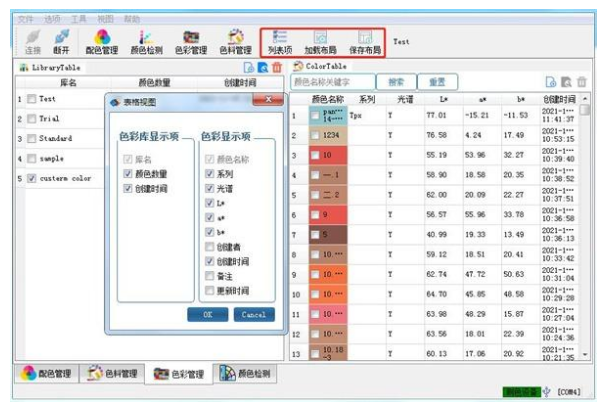Check the Trial library checkbox
The height and width of the screenshot is (404, 611).
(x=32, y=118)
